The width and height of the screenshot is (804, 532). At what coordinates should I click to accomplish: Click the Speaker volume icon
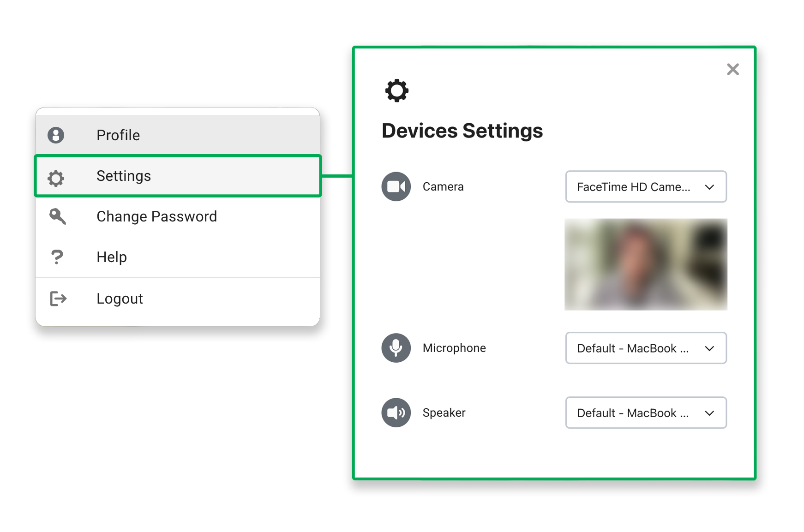click(396, 412)
